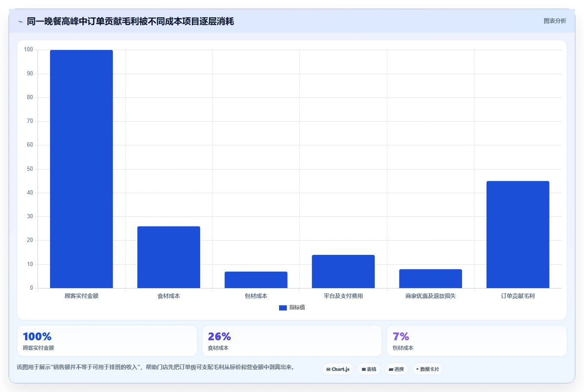The height and width of the screenshot is (392, 584).
Task: Click the 订单贡献毛利 axis label
Action: click(518, 296)
